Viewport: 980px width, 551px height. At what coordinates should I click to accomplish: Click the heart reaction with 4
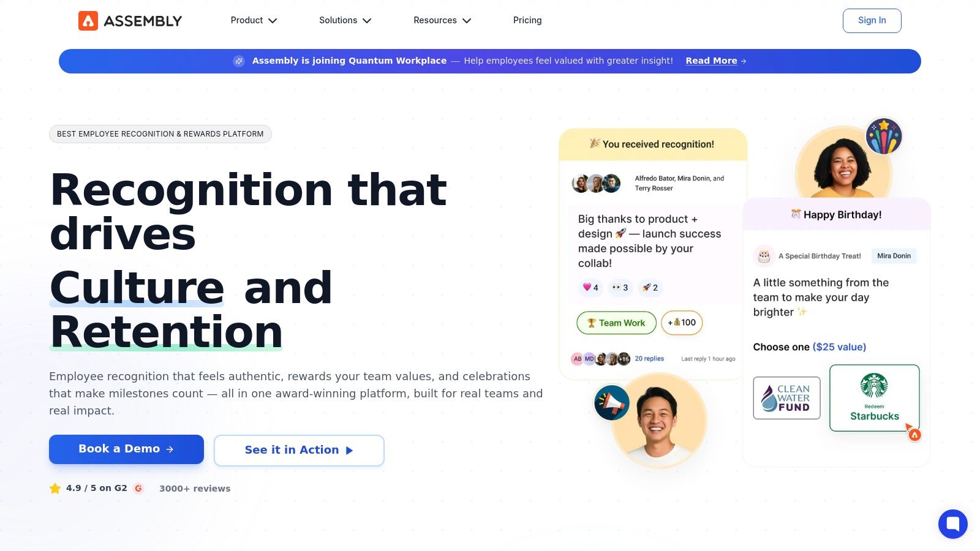tap(591, 288)
